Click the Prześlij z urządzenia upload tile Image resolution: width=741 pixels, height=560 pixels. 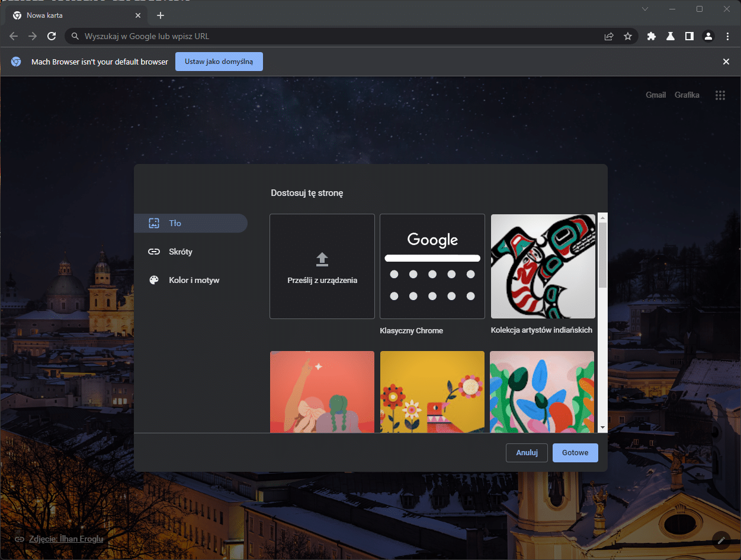point(322,266)
